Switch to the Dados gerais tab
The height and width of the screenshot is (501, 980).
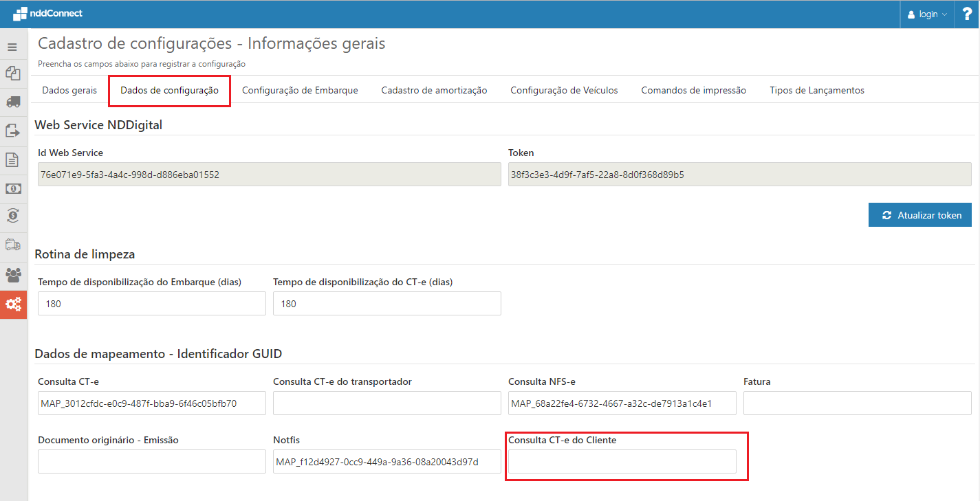(69, 90)
